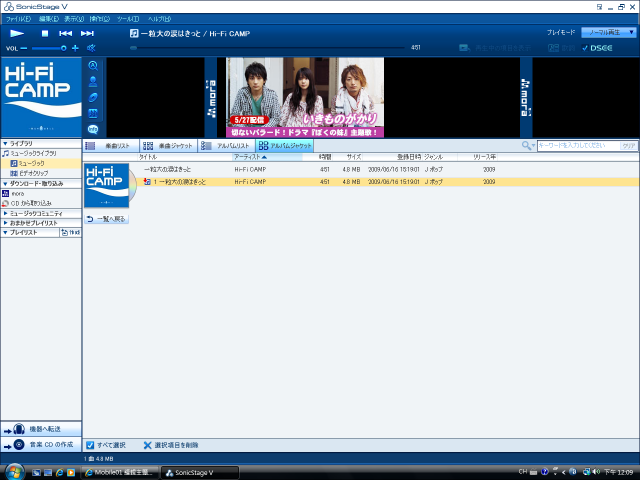Sort by the タイトル column header

[x=148, y=157]
